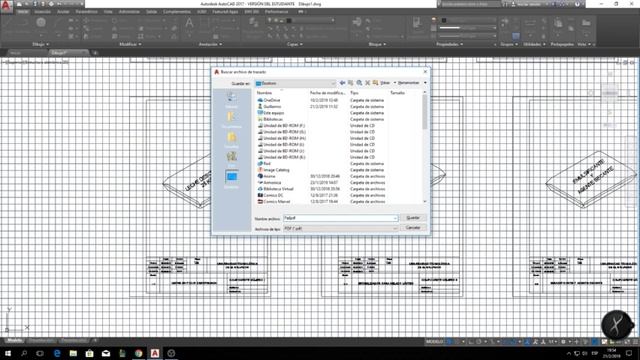Expand the Anotación ribbon panel

[210, 44]
